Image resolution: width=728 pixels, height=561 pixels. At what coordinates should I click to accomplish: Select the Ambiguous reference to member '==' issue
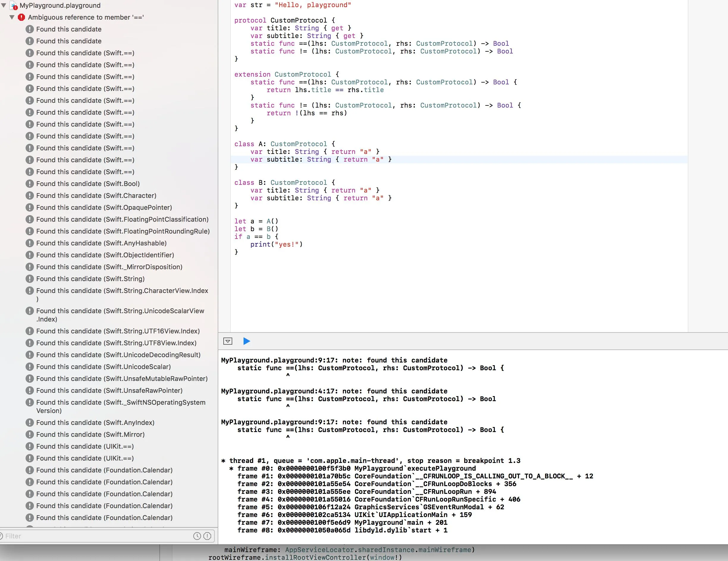click(86, 17)
